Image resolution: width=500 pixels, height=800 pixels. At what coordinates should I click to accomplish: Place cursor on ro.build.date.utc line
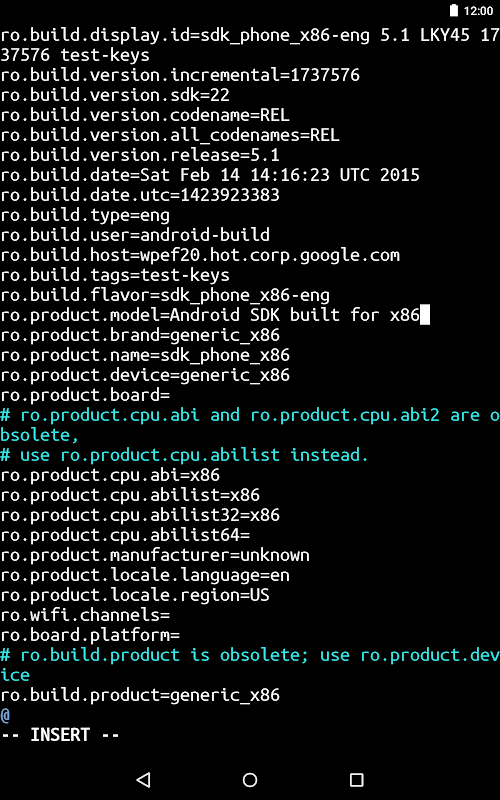[x=140, y=195]
